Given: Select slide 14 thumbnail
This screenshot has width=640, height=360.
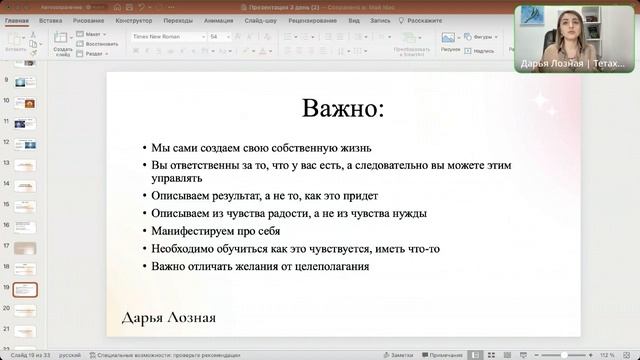Looking at the screenshot, I should point(25,186).
